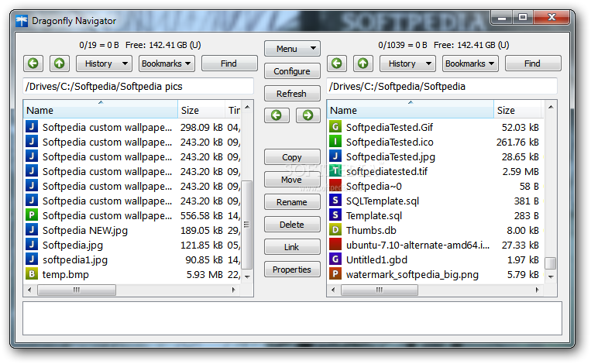Image resolution: width=591 pixels, height=364 pixels.
Task: Click D icon of Thumbs.db
Action: [335, 230]
